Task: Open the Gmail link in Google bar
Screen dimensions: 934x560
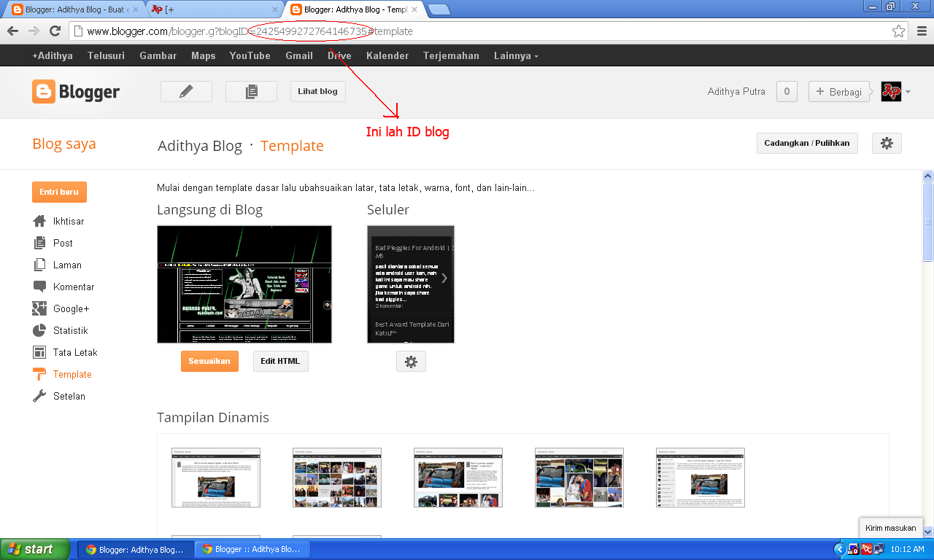Action: point(299,55)
